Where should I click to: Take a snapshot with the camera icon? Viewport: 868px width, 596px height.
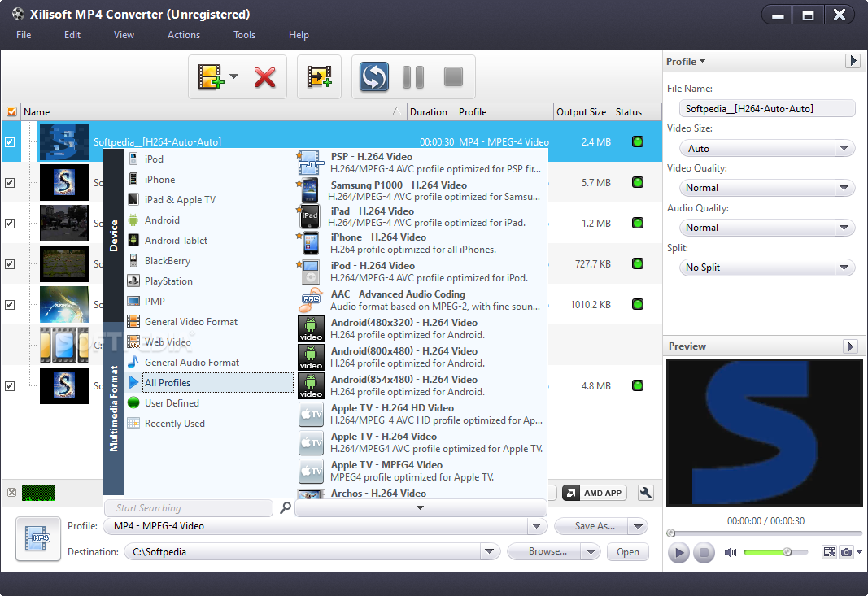pyautogui.click(x=846, y=552)
